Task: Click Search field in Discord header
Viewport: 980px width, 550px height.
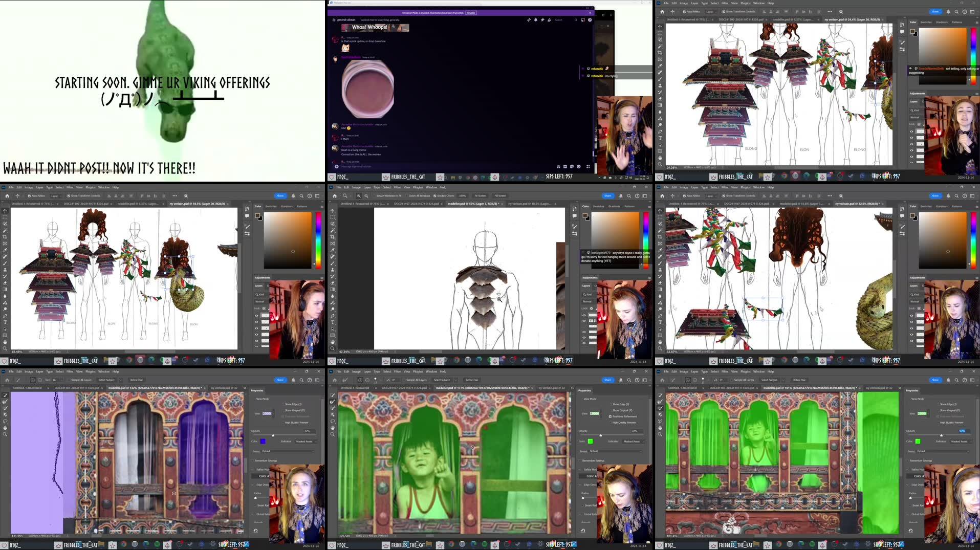Action: (x=565, y=20)
